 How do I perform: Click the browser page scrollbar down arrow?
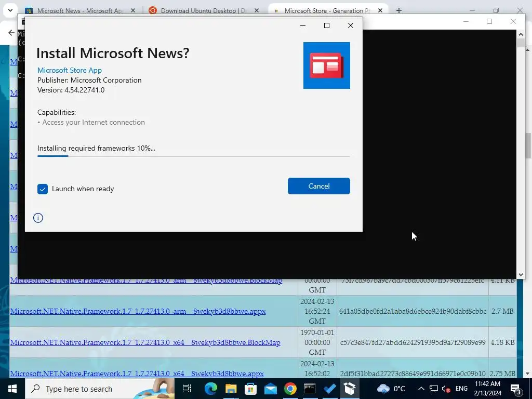(528, 374)
